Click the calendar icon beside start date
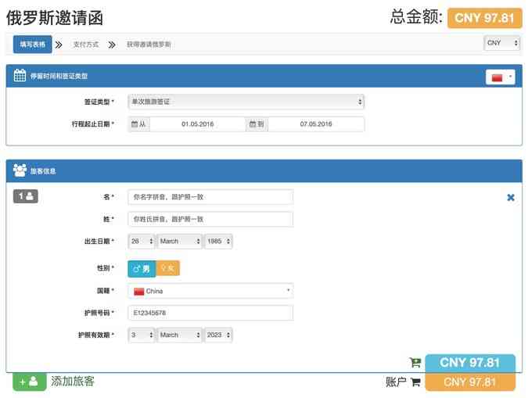Image resolution: width=532 pixels, height=398 pixels. point(135,124)
